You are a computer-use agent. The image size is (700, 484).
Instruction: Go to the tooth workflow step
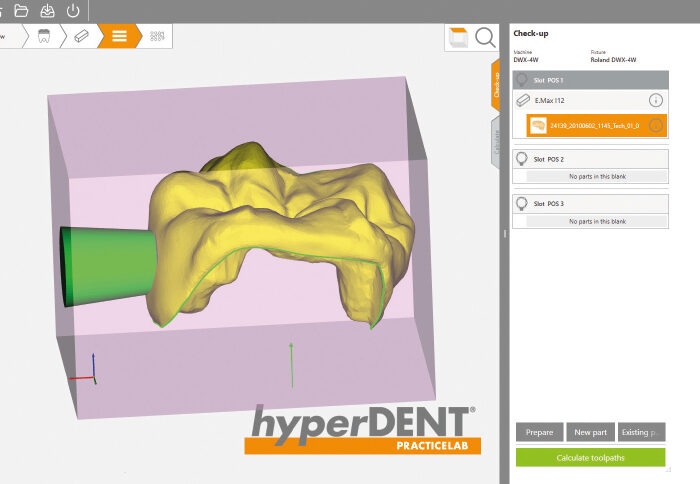click(44, 36)
